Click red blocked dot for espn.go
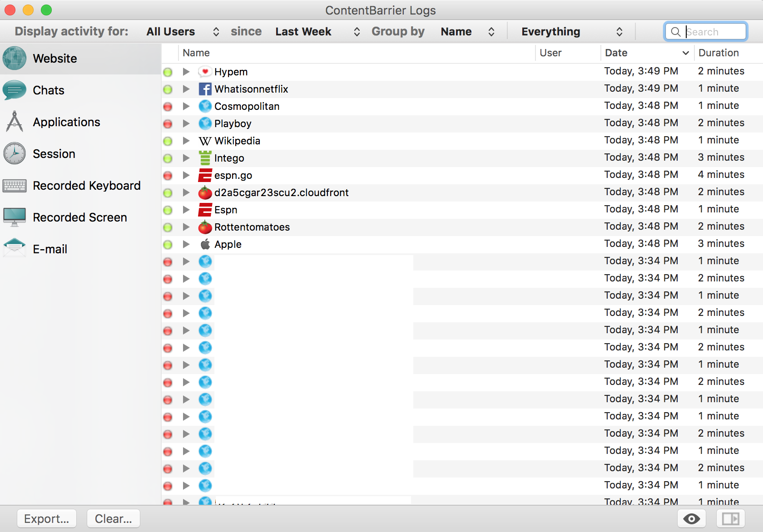The width and height of the screenshot is (763, 532). (x=168, y=176)
